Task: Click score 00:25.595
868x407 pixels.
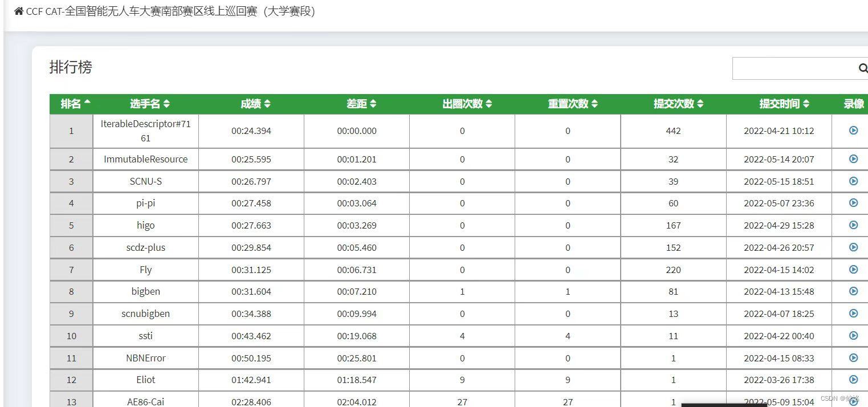Action: tap(251, 159)
